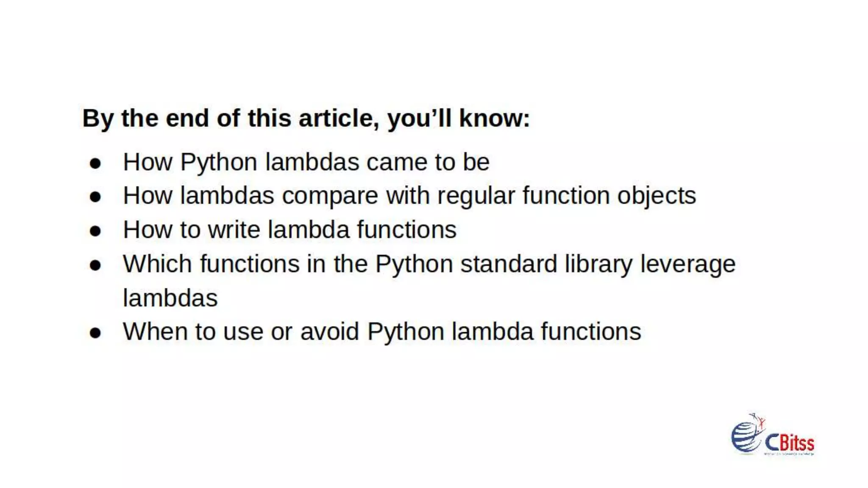
Task: Click the word "standard" in the fourth bullet
Action: (x=509, y=264)
